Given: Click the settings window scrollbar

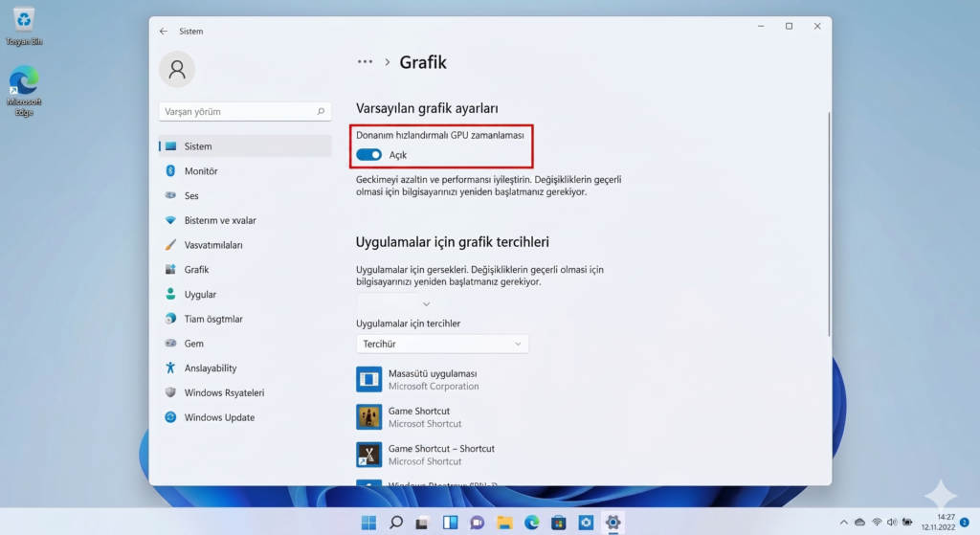Looking at the screenshot, I should click(x=829, y=225).
